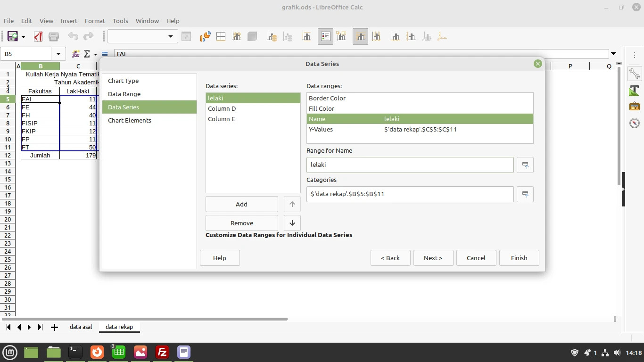
Task: Open the Styles sidebar panel icon
Action: pyautogui.click(x=635, y=90)
